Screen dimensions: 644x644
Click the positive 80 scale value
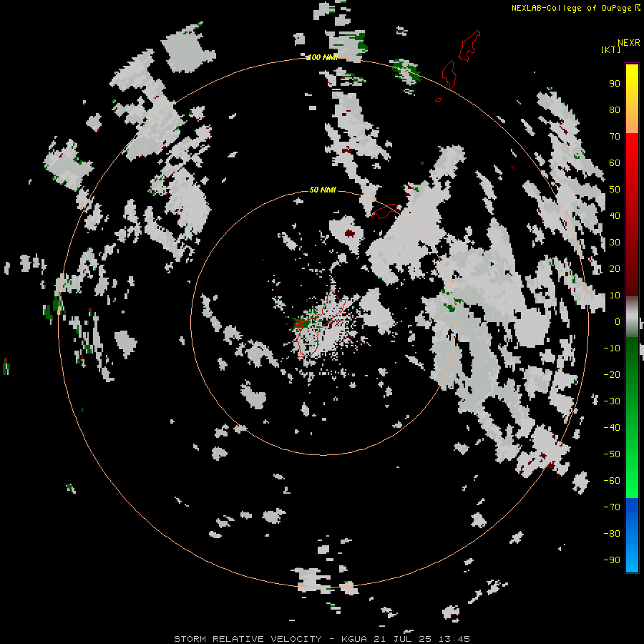615,109
